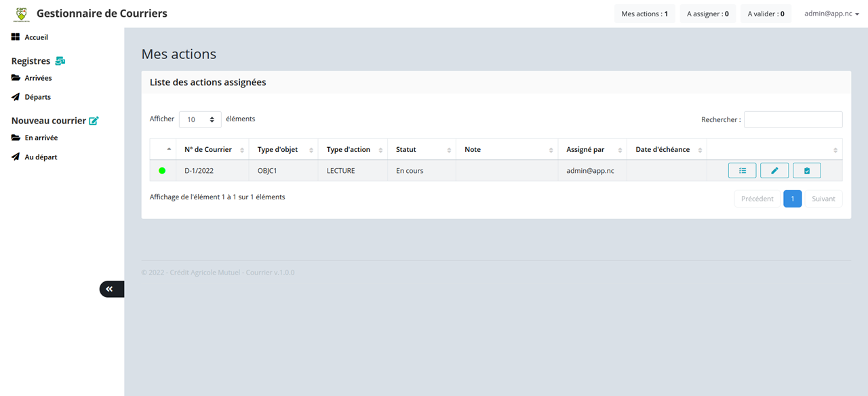Click the Mes actions : 1 counter button
The image size is (868, 396).
tap(644, 14)
